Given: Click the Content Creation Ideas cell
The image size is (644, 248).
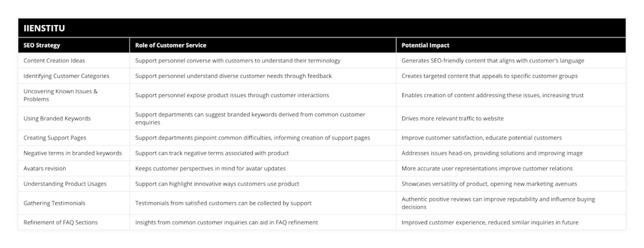Looking at the screenshot, I should tap(74, 60).
